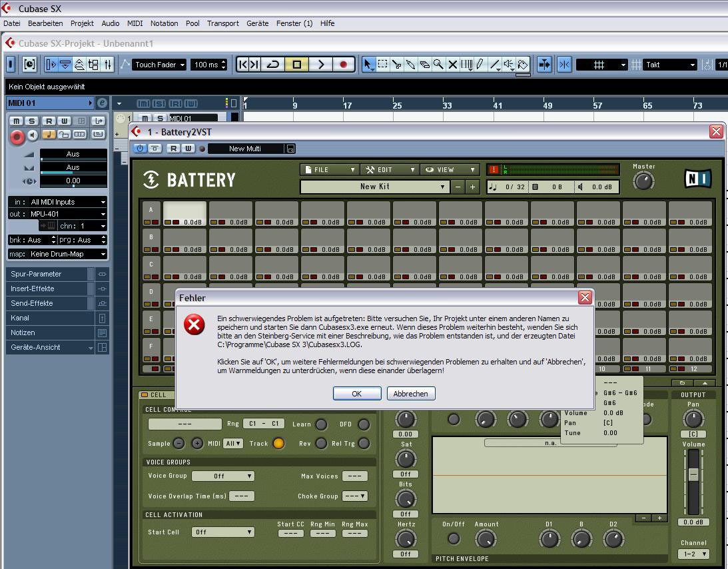728x569 pixels.
Task: Open the Datei menu
Action: click(12, 23)
